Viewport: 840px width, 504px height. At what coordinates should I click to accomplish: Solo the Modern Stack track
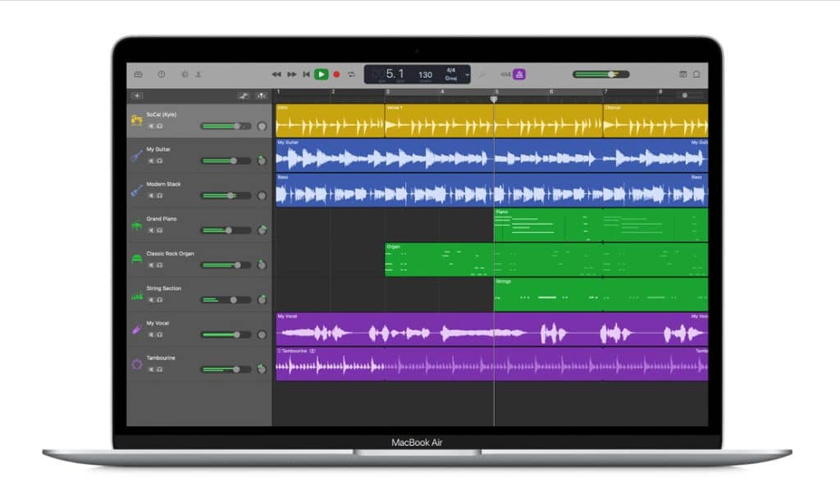(x=160, y=196)
